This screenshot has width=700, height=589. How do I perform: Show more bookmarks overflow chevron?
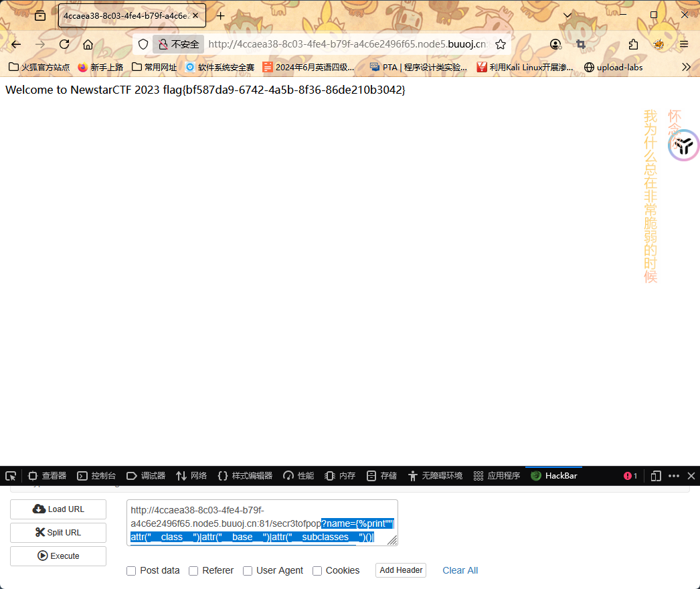(686, 67)
